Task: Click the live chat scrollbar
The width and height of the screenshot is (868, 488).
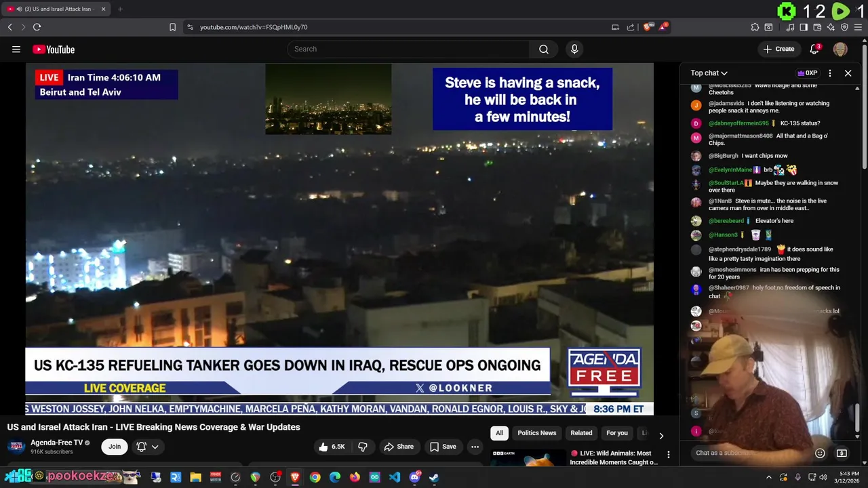Action: (x=858, y=416)
